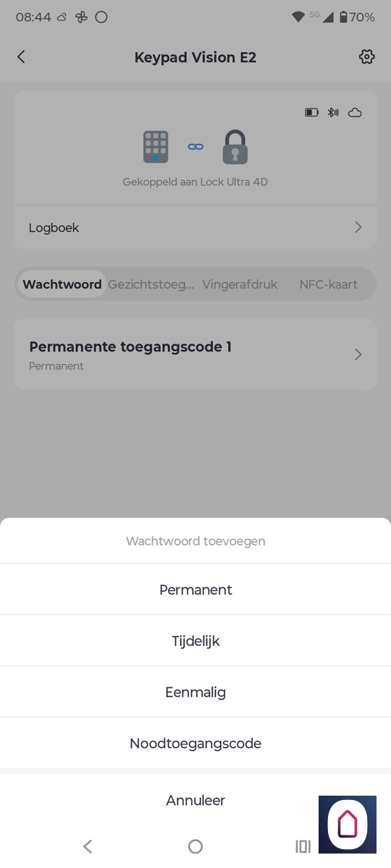Choose Tijdelijk password option
The image size is (391, 868).
point(195,641)
